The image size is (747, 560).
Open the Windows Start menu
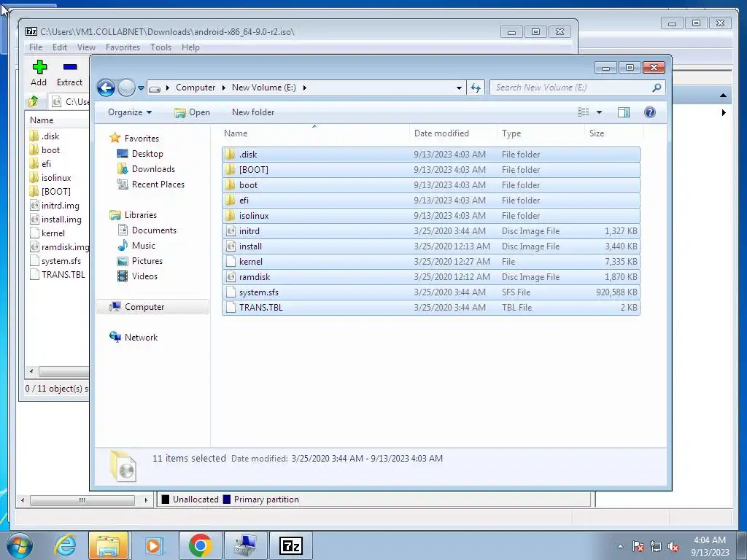coord(20,545)
